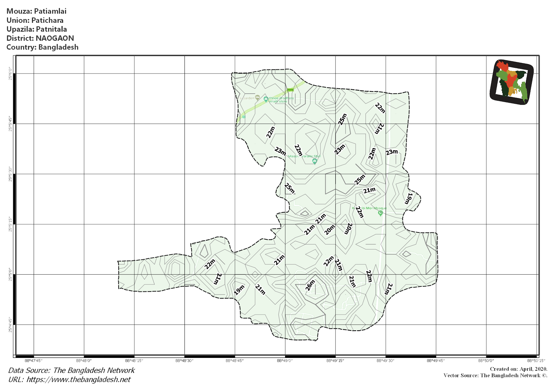Select the small green bus stop icon

pyautogui.click(x=244, y=117)
